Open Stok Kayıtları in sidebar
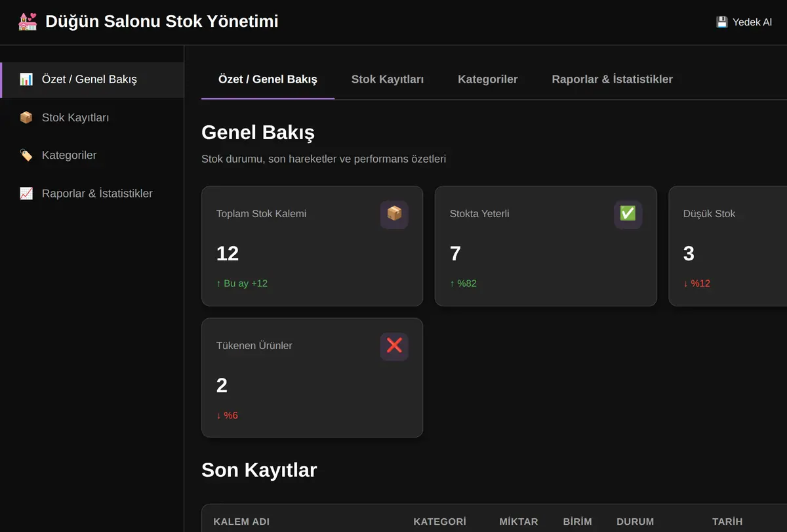Screen dimensions: 787x532 point(92,117)
